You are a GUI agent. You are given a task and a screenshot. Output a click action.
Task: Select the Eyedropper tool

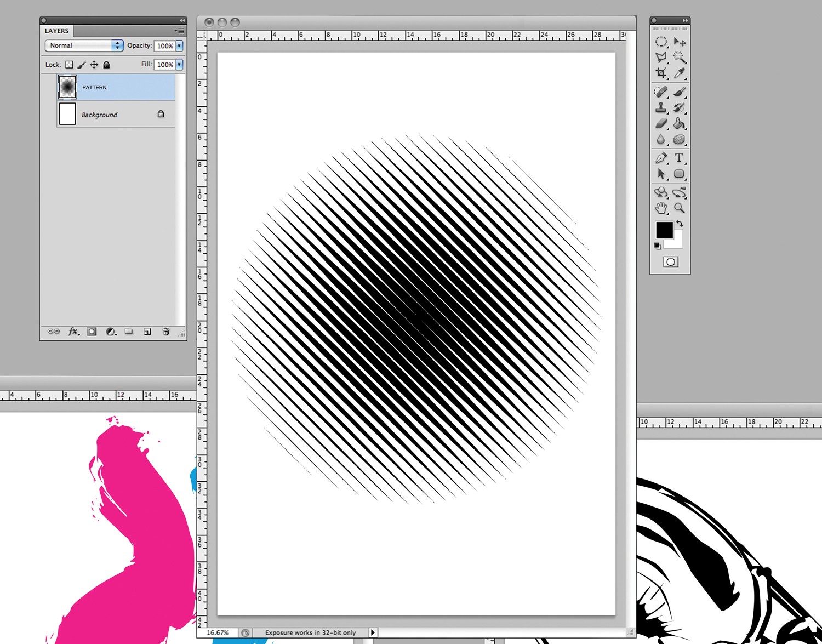click(680, 73)
